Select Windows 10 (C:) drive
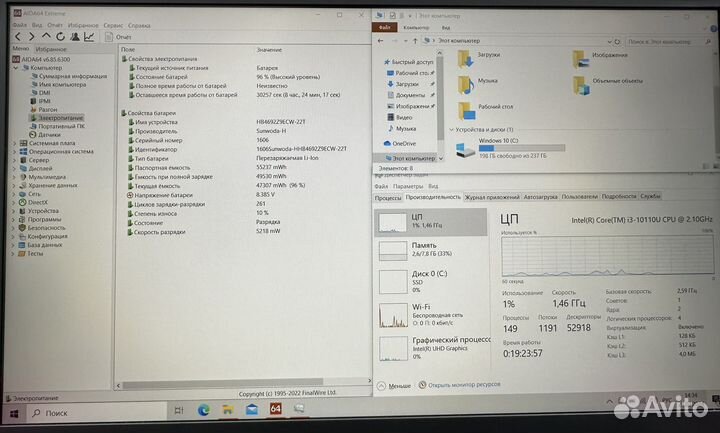This screenshot has height=433, width=720. (x=510, y=148)
